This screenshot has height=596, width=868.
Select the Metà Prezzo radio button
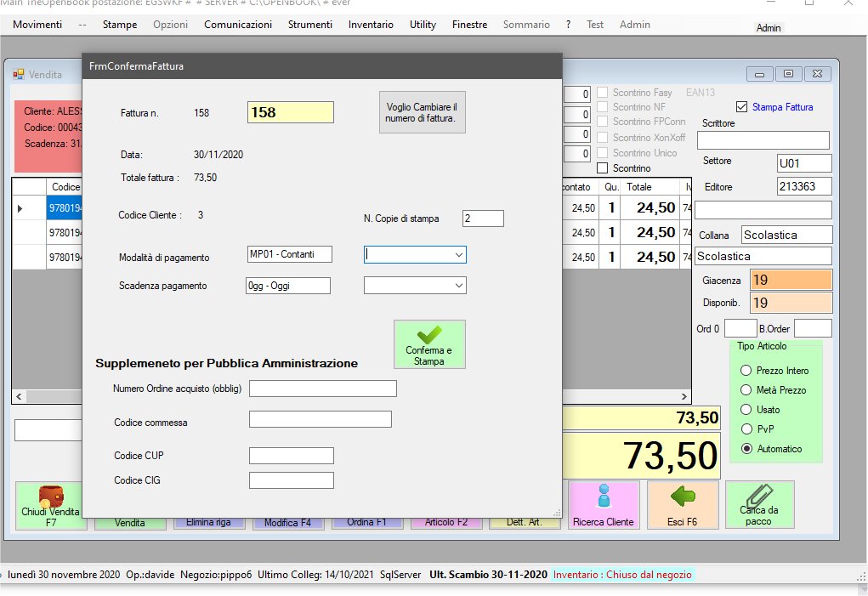tap(746, 390)
